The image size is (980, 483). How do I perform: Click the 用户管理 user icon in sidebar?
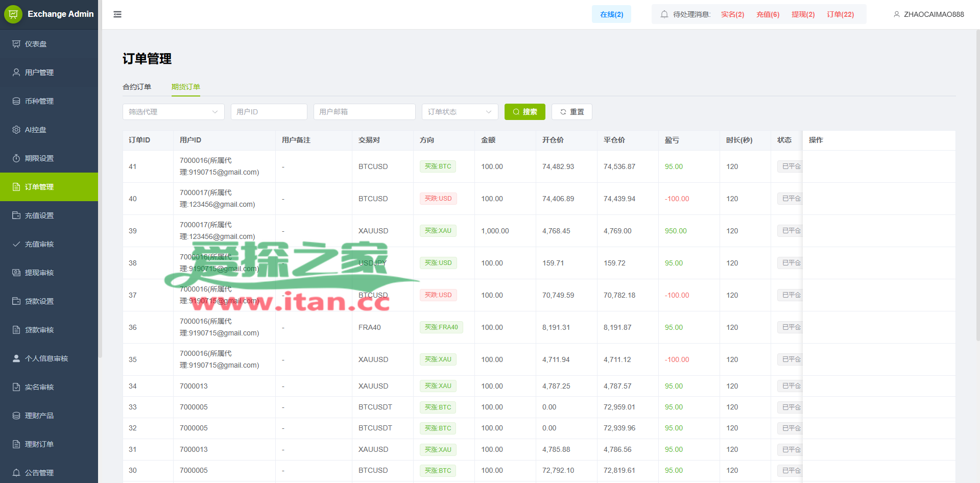[16, 73]
